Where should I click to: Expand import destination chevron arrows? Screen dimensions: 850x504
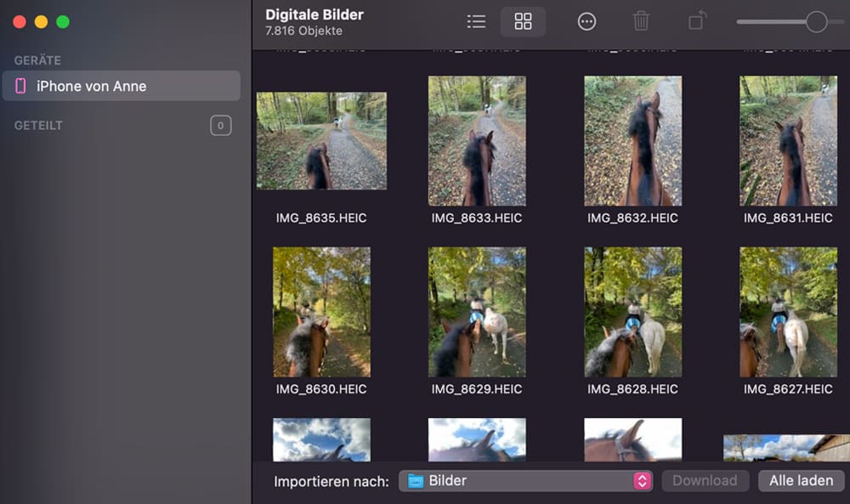coord(642,481)
